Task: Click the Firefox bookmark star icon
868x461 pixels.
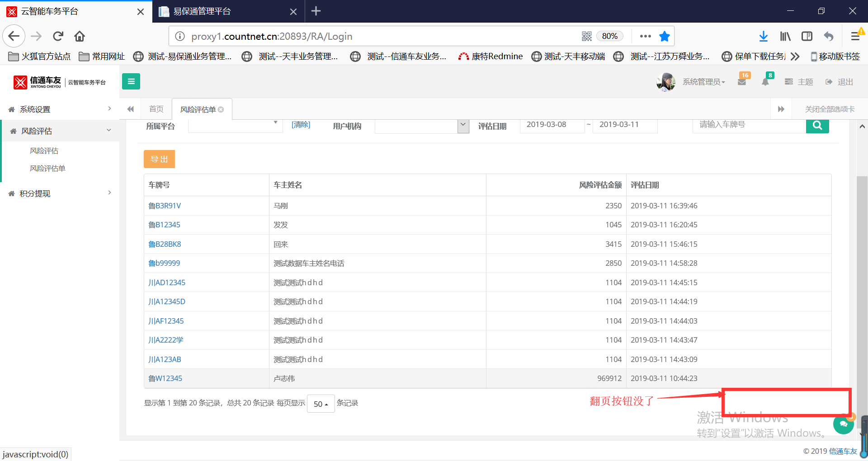Action: 664,36
